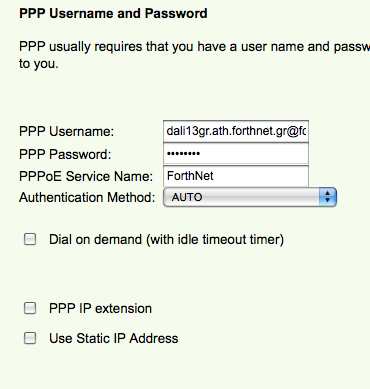Image resolution: width=370 pixels, height=389 pixels.
Task: Click the 'PPP Password:' label
Action: tap(65, 154)
